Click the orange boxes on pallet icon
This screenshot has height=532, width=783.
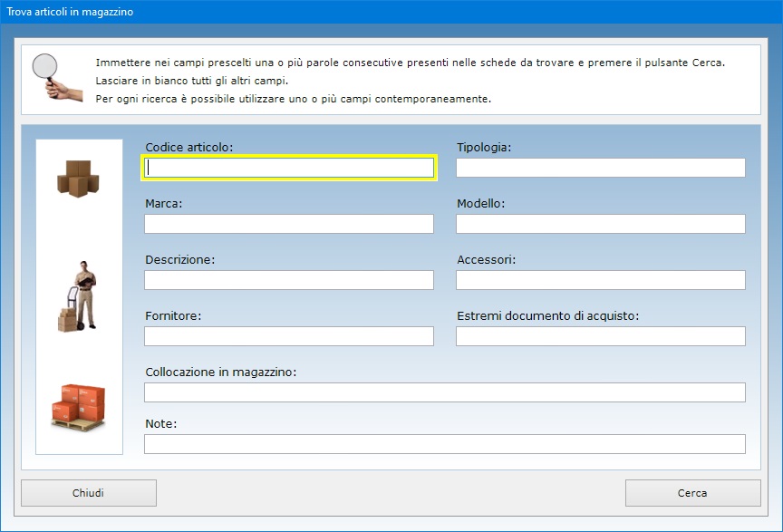pyautogui.click(x=79, y=407)
